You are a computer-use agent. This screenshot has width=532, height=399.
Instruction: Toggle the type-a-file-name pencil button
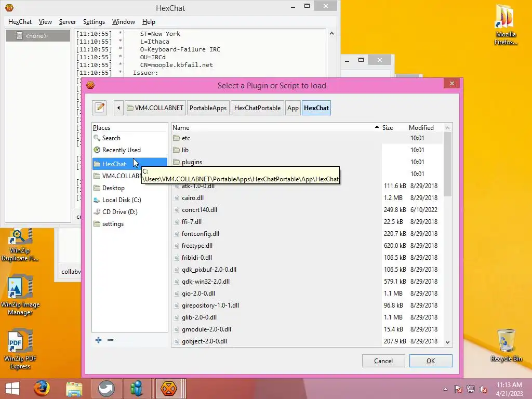click(x=99, y=108)
